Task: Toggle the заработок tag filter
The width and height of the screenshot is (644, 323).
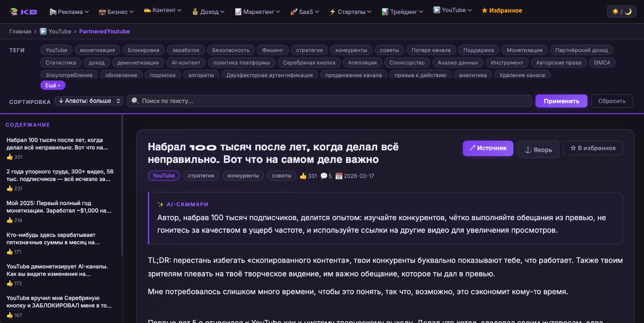Action: pos(186,50)
